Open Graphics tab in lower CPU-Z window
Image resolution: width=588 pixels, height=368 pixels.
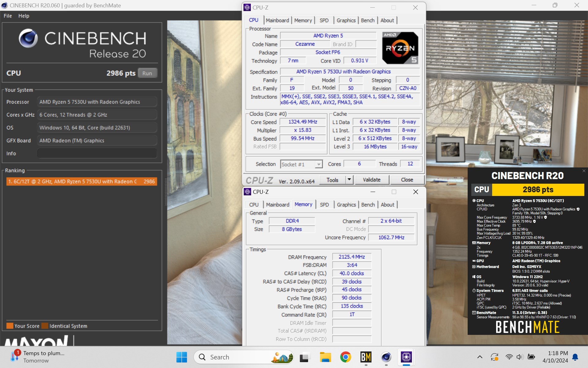point(346,205)
